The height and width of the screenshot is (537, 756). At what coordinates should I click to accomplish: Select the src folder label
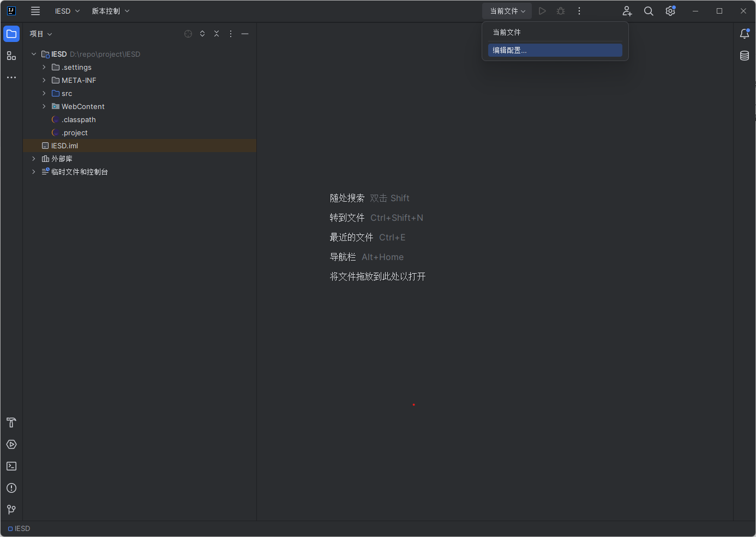pyautogui.click(x=67, y=93)
